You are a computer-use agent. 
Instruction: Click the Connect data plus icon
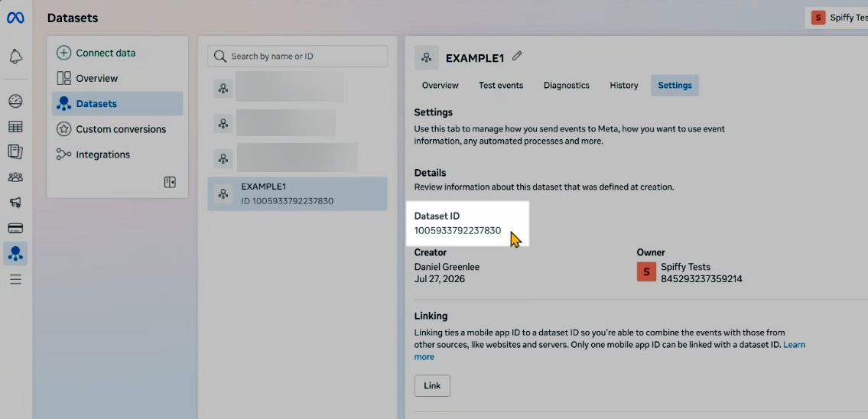(x=64, y=53)
